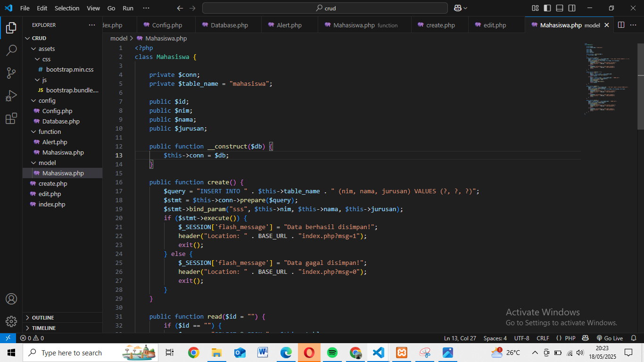Click the errors and warnings indicator
The height and width of the screenshot is (362, 644).
(x=31, y=337)
